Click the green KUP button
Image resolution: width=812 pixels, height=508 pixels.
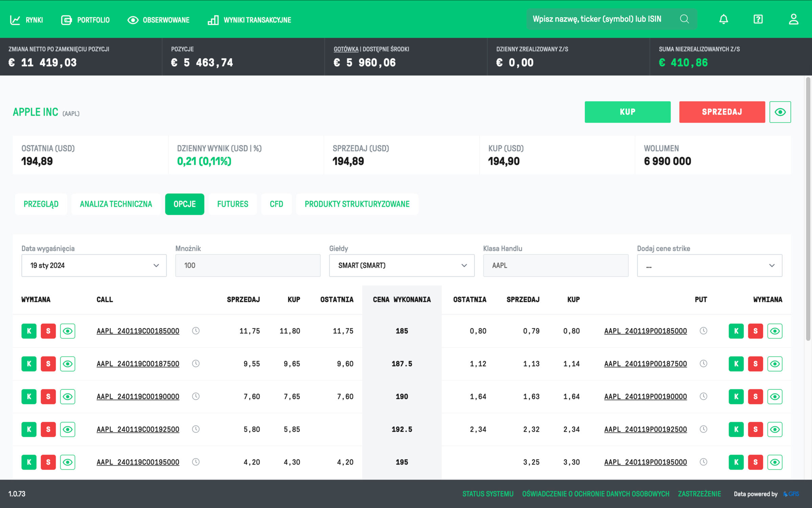click(628, 112)
